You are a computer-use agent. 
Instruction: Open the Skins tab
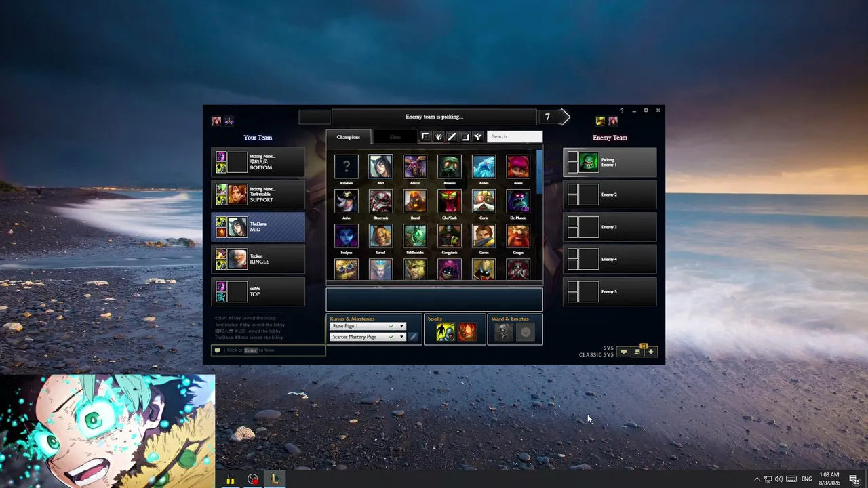[x=395, y=137]
